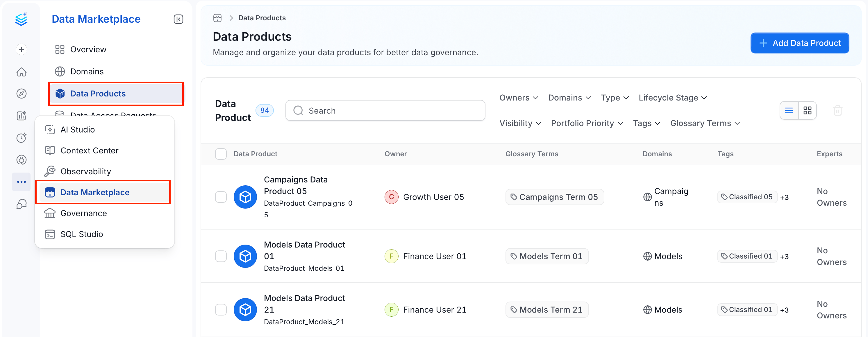Screen dimensions: 868x337
Task: Click the Growth User 05 avatar
Action: point(392,197)
